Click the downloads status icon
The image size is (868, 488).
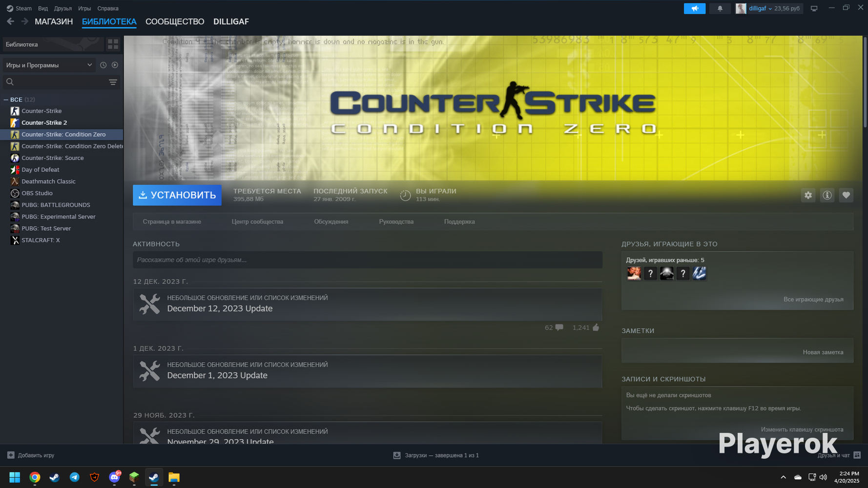(397, 455)
